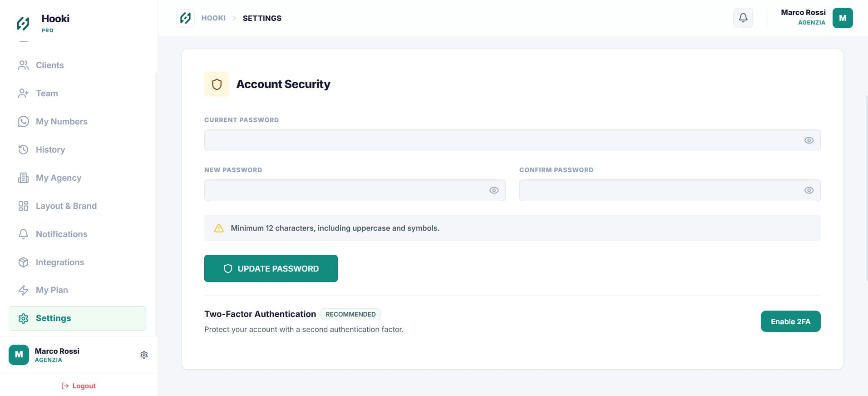Screen dimensions: 868x396
Task: Open the notification bell in the top bar
Action: 743,18
